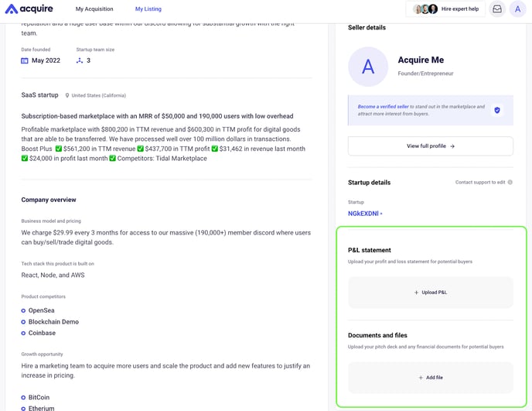Click the Company overview heading
Viewport: 532px width, 411px height.
pyautogui.click(x=49, y=200)
